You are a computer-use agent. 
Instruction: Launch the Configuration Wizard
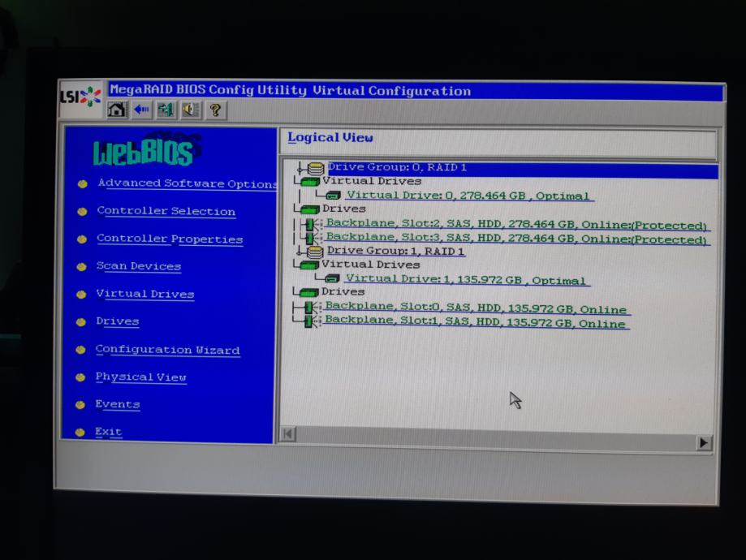pyautogui.click(x=167, y=350)
